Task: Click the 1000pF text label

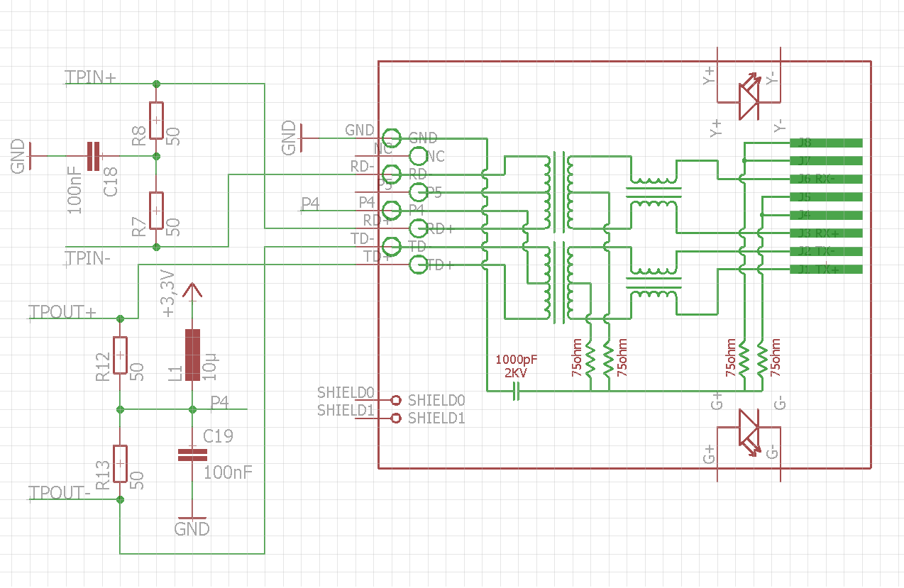Action: [x=517, y=360]
